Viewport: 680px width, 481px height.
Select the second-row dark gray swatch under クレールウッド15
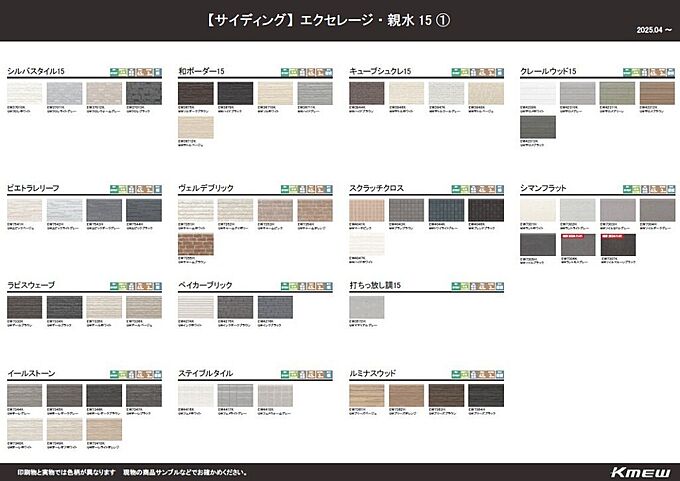(x=538, y=127)
